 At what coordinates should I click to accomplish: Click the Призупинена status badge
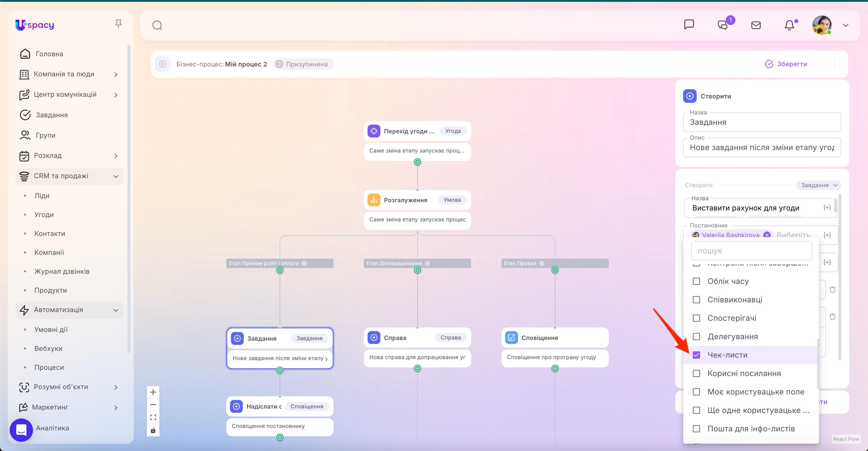click(x=303, y=64)
